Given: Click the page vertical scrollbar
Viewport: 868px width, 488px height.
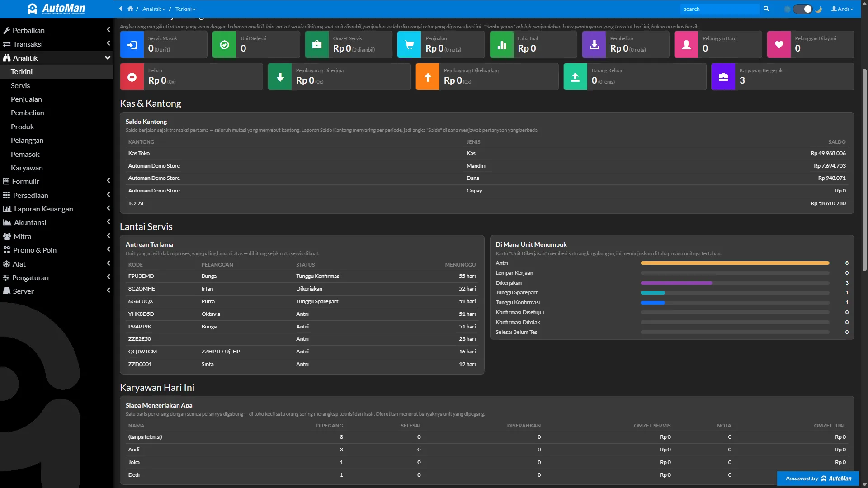Looking at the screenshot, I should click(864, 169).
